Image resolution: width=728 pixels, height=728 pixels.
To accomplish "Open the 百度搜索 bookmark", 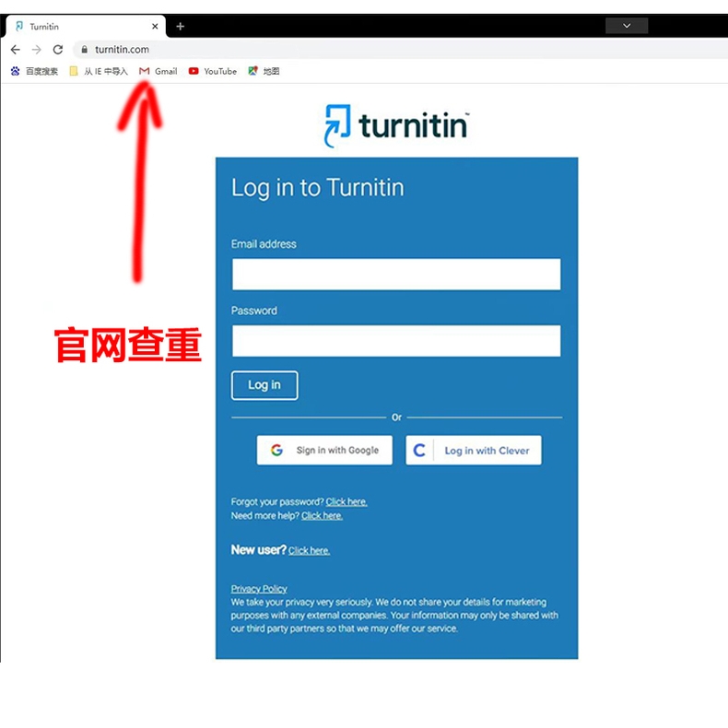I will coord(35,71).
